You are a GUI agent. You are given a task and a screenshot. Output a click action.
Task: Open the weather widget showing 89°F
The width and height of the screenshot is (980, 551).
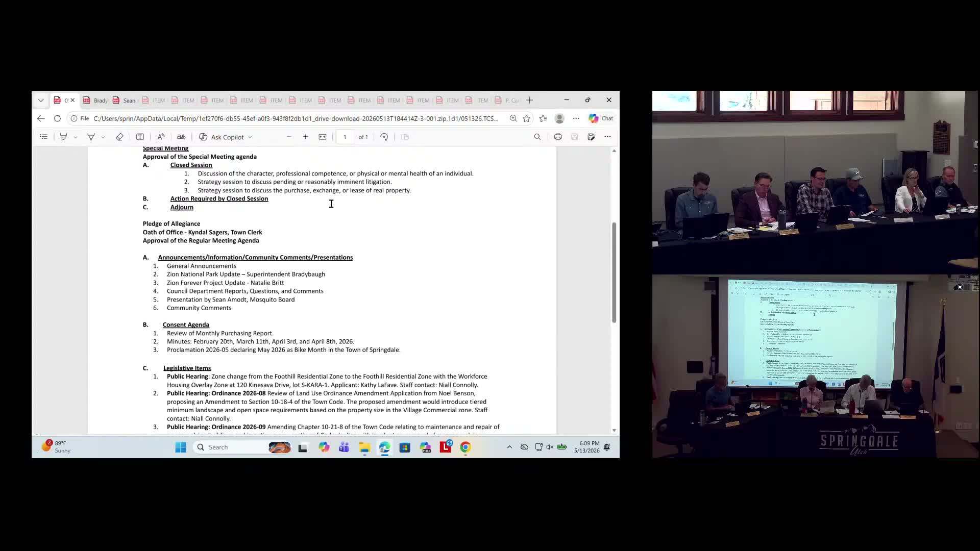pyautogui.click(x=57, y=447)
